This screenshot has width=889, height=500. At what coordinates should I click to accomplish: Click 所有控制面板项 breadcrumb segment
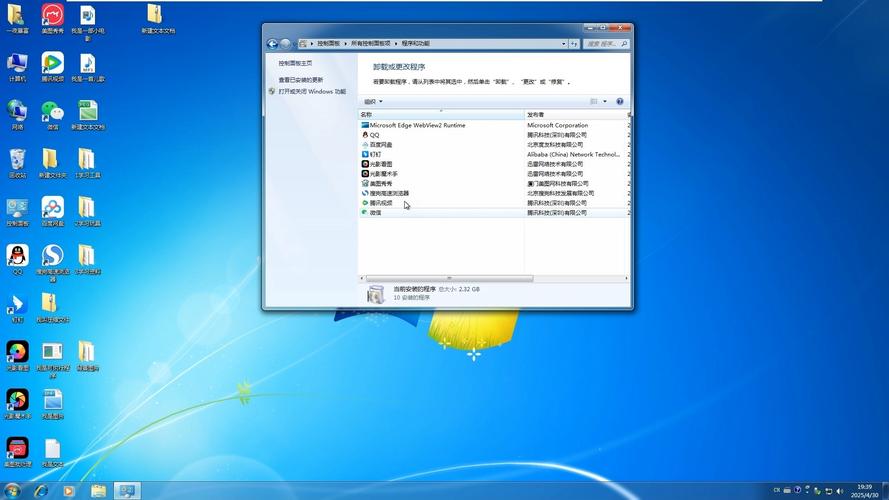370,44
